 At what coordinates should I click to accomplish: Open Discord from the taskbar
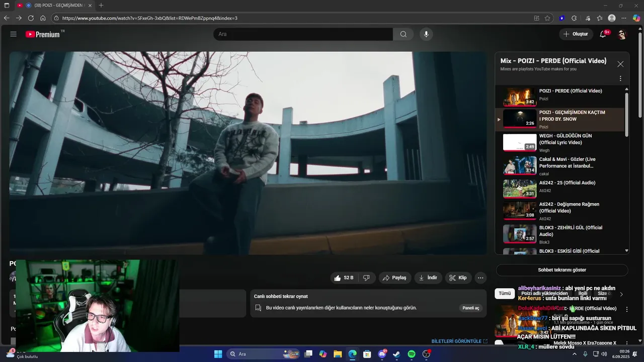pyautogui.click(x=382, y=354)
